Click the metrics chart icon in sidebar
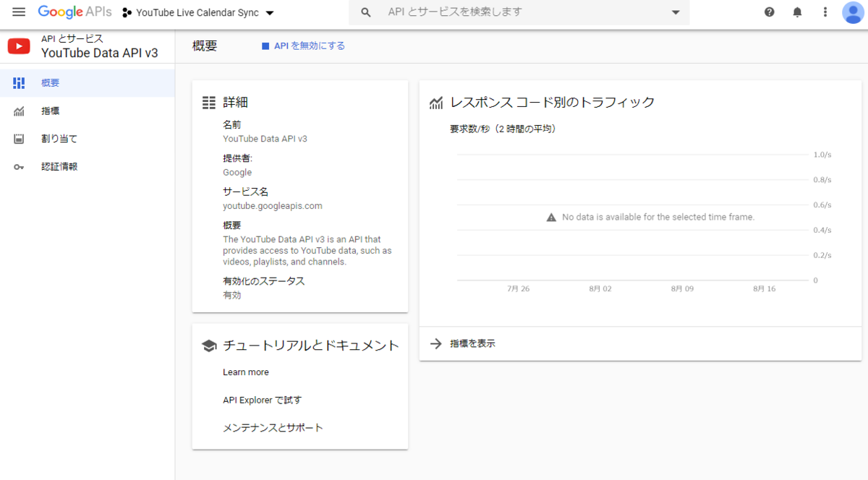The image size is (868, 480). [x=19, y=111]
